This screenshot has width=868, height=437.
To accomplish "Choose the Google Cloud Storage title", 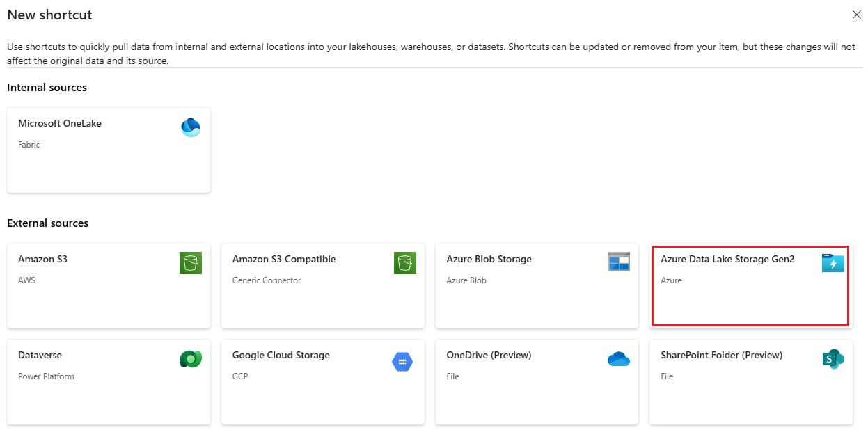I will coord(281,355).
